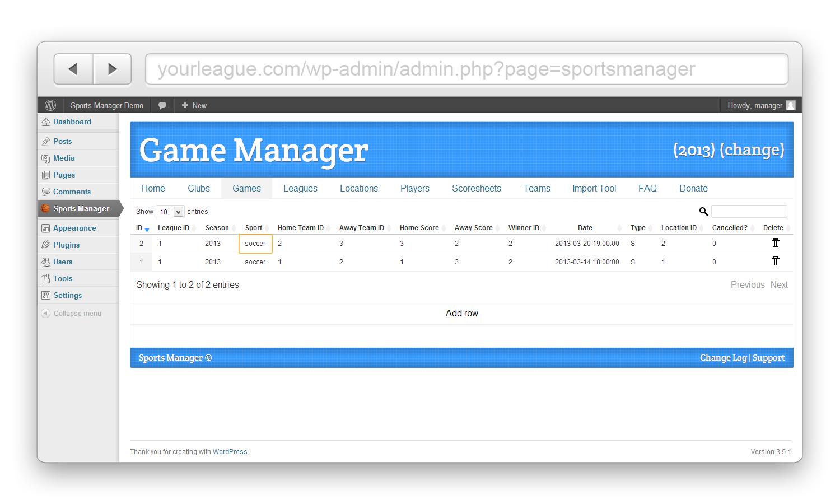Click the manager avatar icon

[x=791, y=105]
